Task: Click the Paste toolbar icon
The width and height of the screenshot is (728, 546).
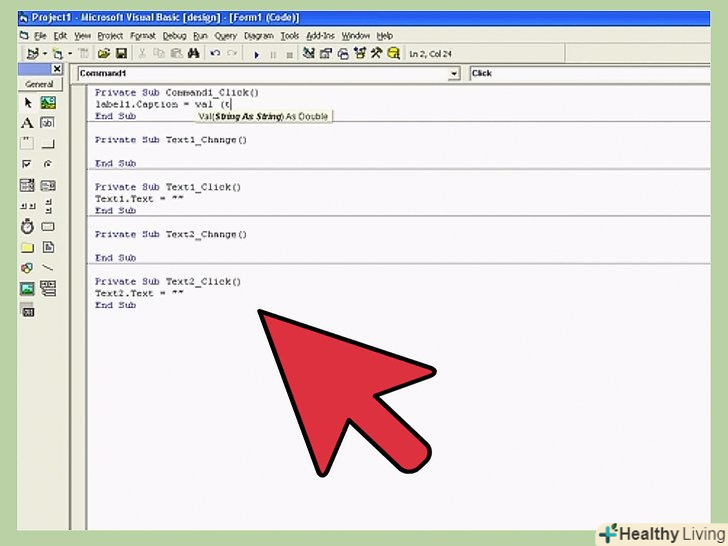Action: [x=176, y=54]
